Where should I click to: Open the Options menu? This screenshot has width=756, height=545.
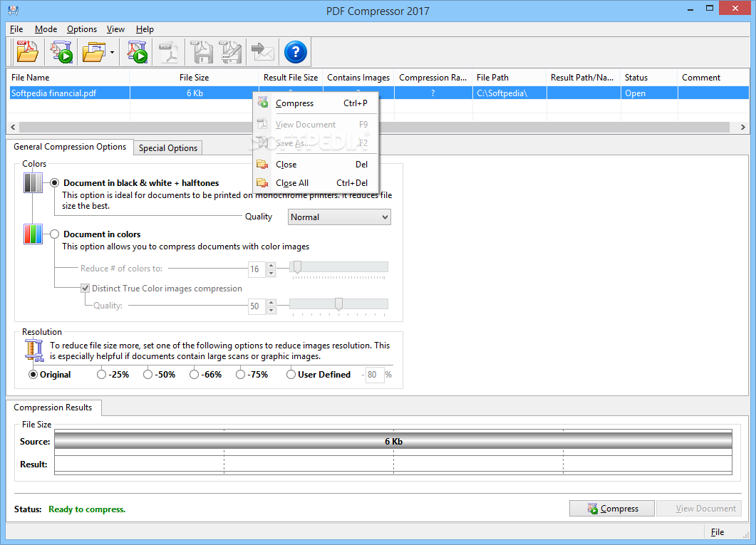[82, 29]
